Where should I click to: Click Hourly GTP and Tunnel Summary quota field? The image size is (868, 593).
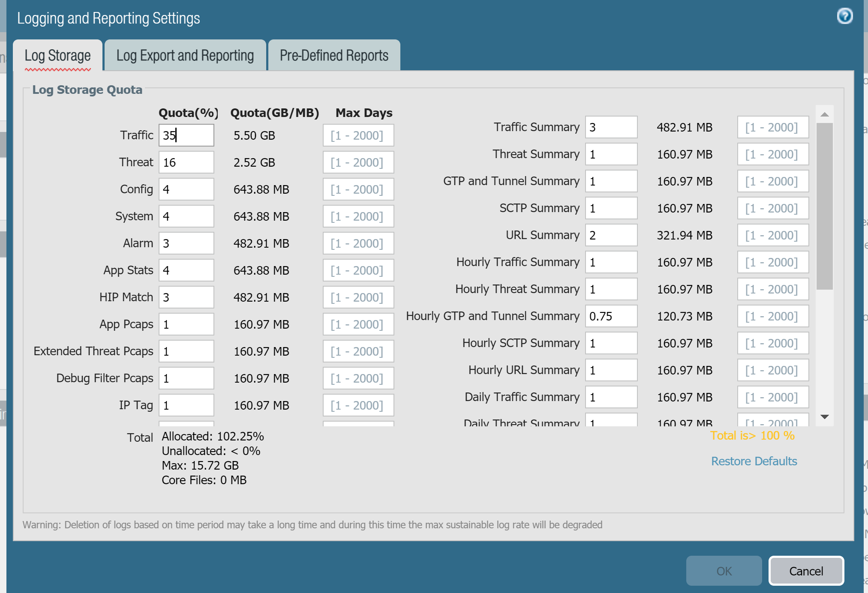coord(611,316)
